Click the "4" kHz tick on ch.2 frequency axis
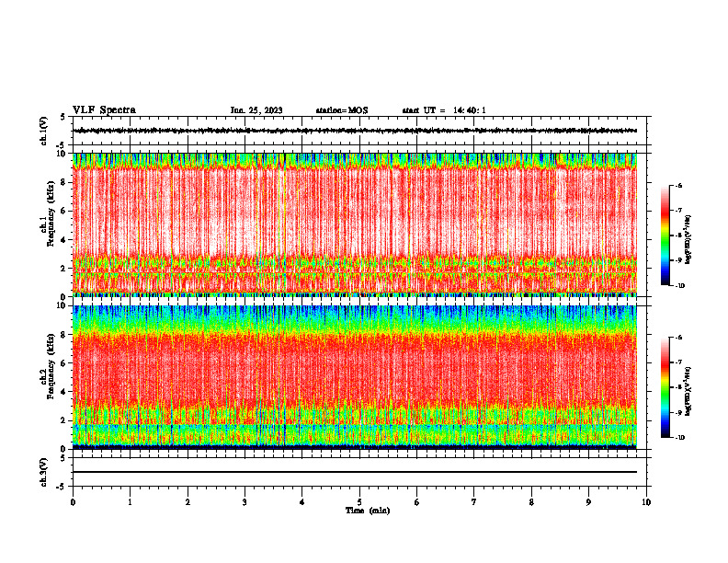This screenshot has width=728, height=563. coord(63,392)
